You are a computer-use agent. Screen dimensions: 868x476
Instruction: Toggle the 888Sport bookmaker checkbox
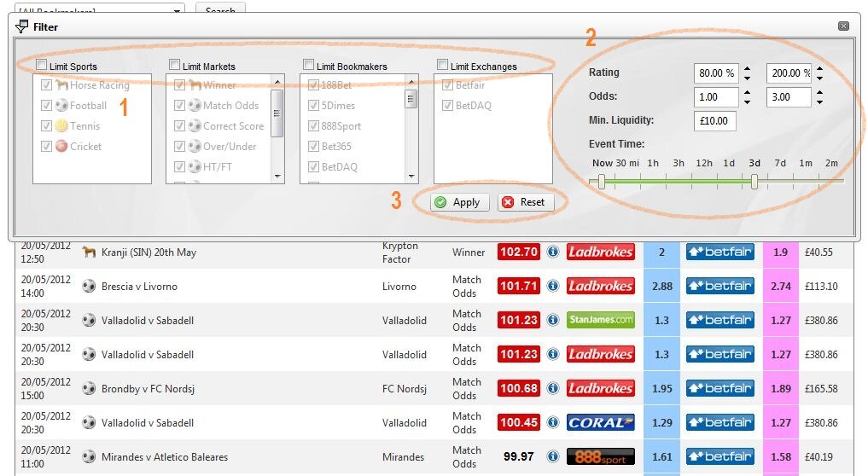tap(313, 125)
